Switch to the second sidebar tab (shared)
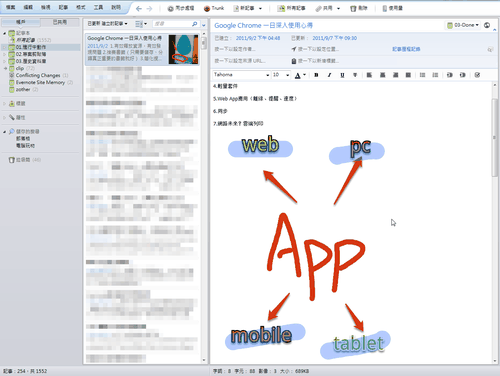500x376 pixels. click(x=60, y=22)
